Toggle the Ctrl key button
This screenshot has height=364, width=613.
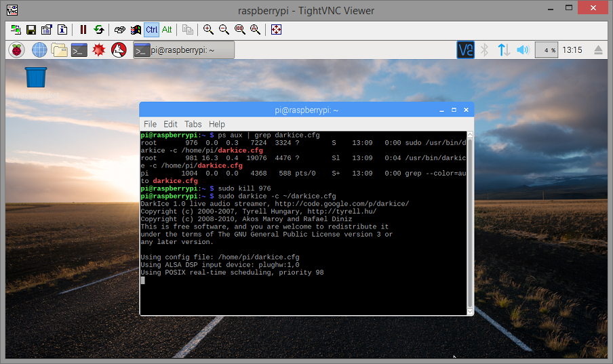pos(151,30)
